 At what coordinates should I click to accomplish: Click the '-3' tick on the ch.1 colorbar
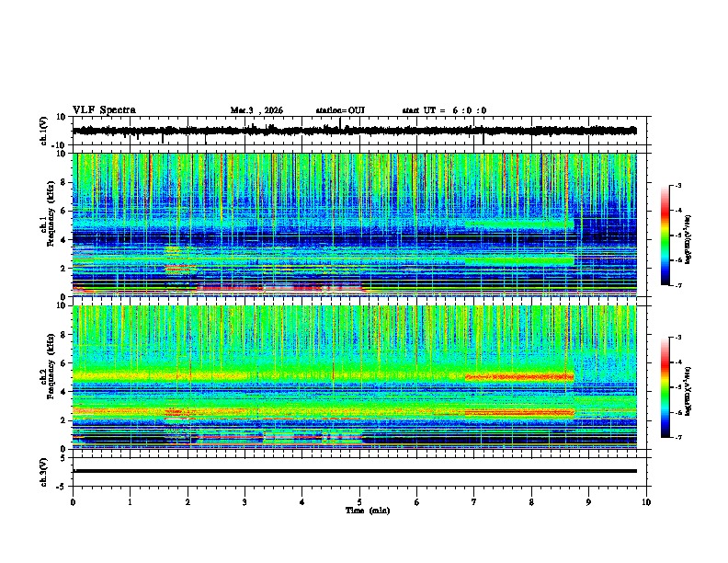click(x=677, y=185)
